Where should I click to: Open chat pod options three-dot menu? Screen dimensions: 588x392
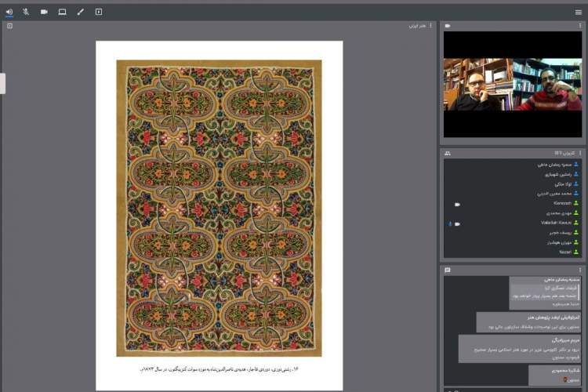pos(579,270)
